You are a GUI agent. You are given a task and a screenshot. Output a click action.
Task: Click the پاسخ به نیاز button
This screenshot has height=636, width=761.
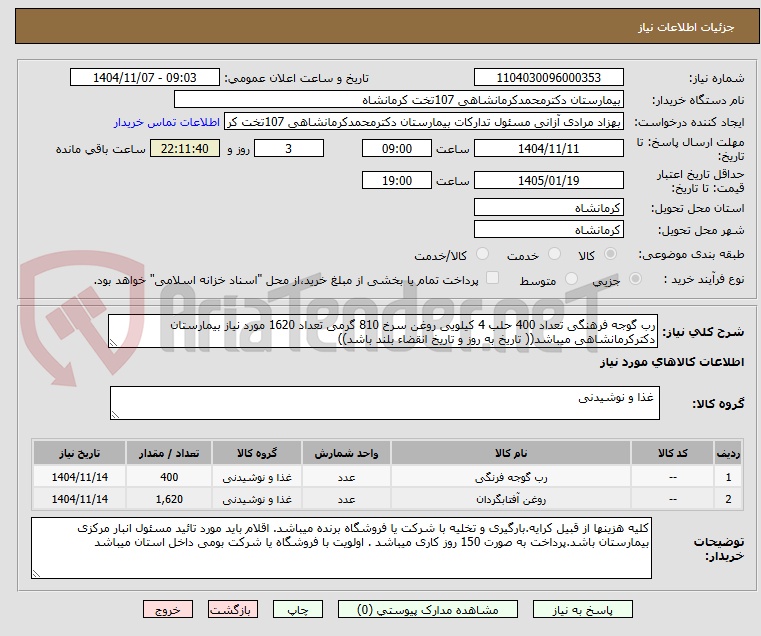582,610
